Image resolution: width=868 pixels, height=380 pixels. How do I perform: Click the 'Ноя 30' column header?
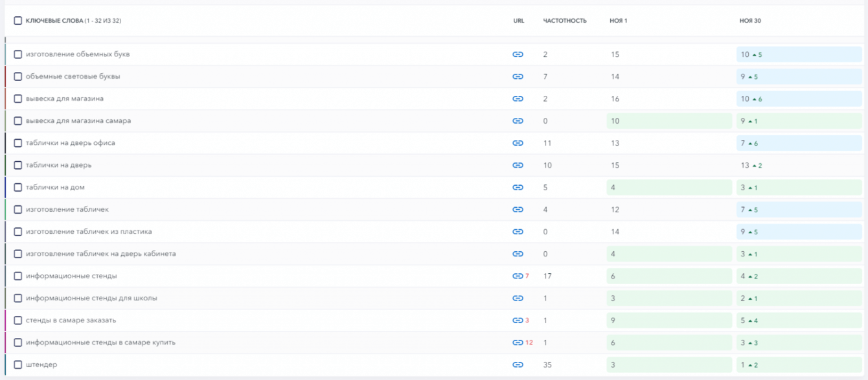click(750, 21)
